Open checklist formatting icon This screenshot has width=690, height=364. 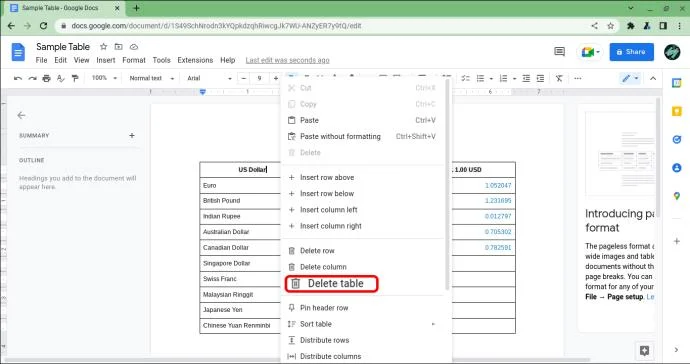[x=466, y=78]
